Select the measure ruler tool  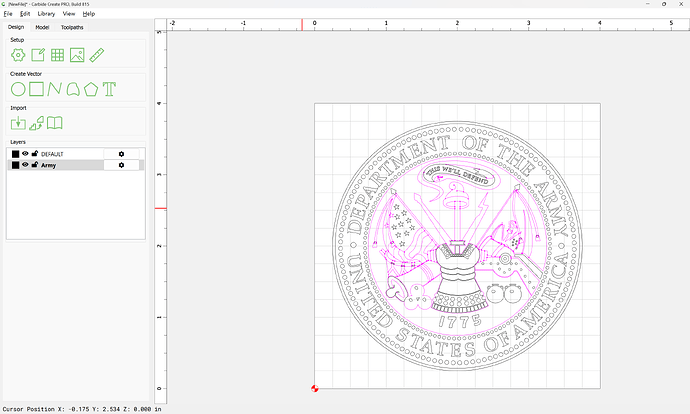[96, 55]
